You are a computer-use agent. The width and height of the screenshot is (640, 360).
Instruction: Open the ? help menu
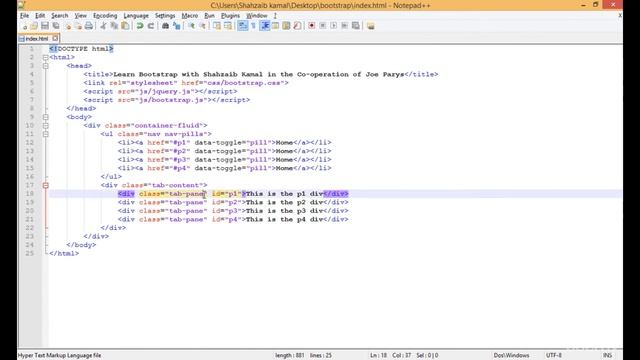click(x=275, y=16)
